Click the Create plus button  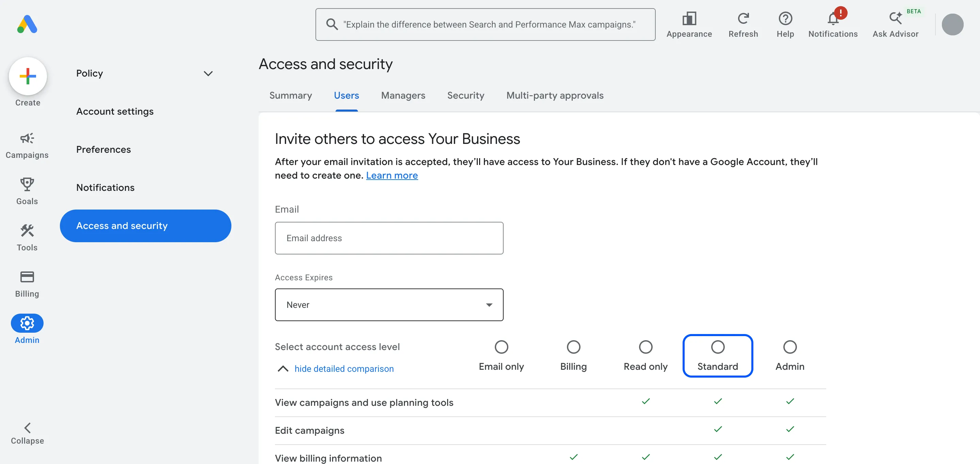[28, 76]
